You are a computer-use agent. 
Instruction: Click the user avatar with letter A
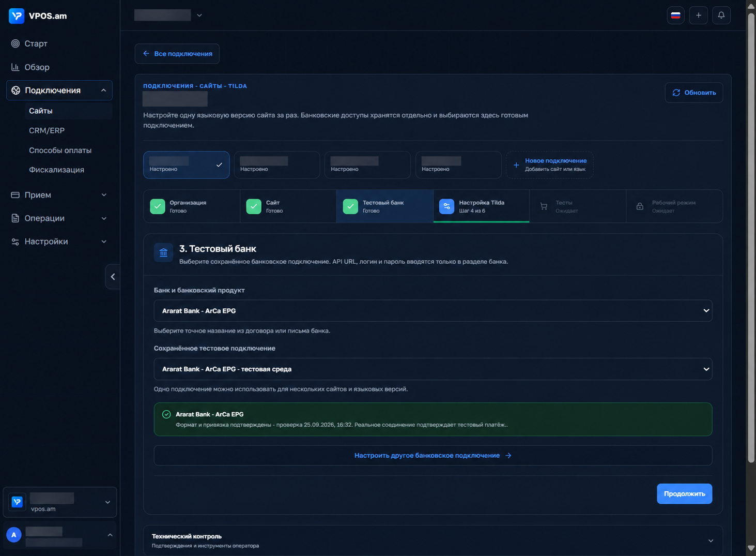tap(14, 535)
